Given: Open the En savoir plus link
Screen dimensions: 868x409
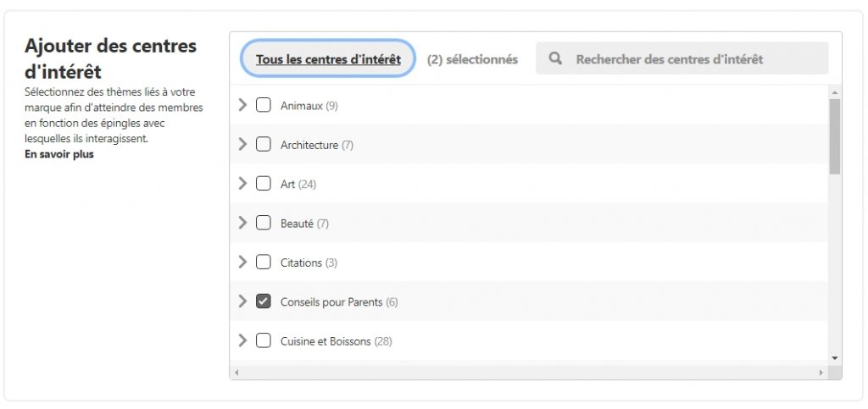Looking at the screenshot, I should pyautogui.click(x=59, y=155).
